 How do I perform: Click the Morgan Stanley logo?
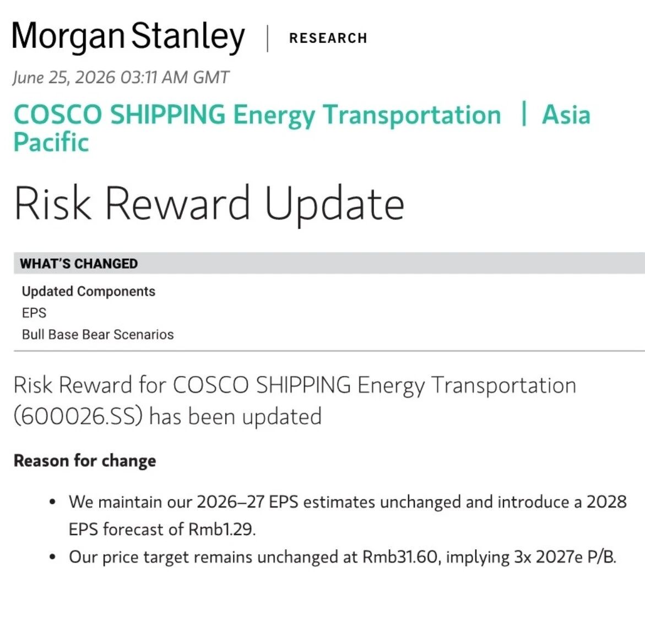(x=128, y=37)
